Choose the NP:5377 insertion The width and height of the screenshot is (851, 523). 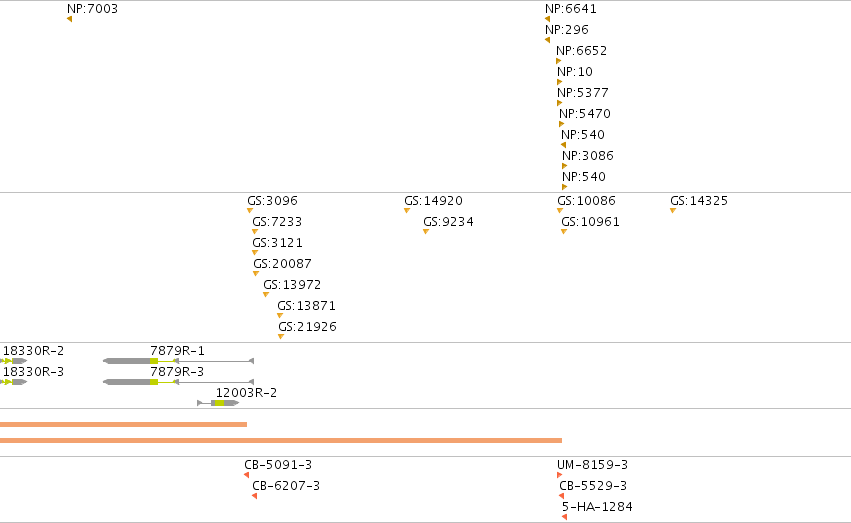[x=582, y=93]
